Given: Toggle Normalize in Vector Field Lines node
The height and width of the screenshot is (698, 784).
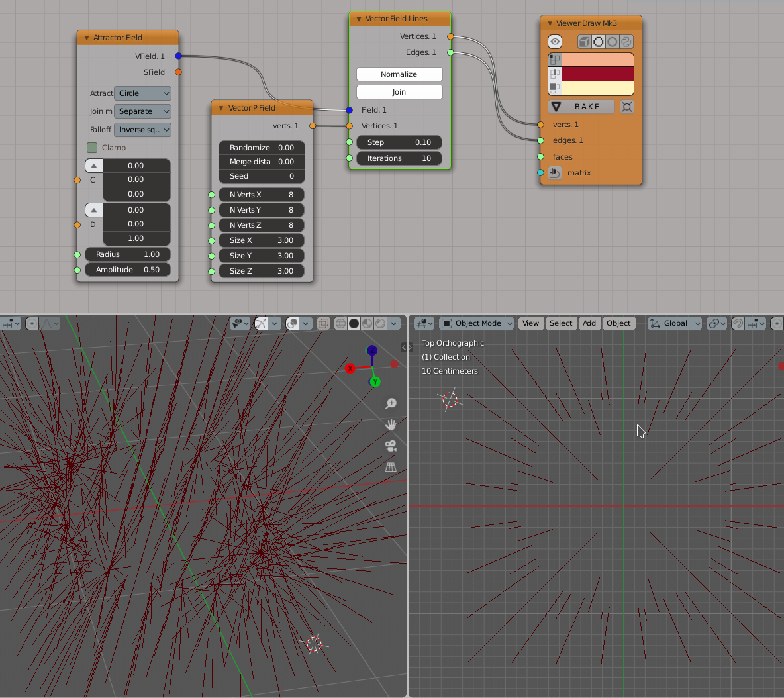Looking at the screenshot, I should pyautogui.click(x=399, y=74).
